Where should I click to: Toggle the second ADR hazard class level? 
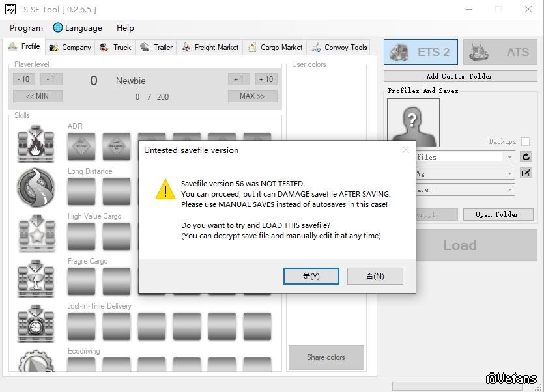tap(117, 146)
